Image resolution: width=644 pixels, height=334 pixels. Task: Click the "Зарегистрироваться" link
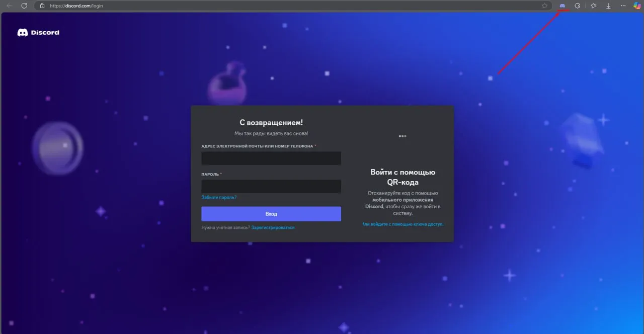(273, 228)
